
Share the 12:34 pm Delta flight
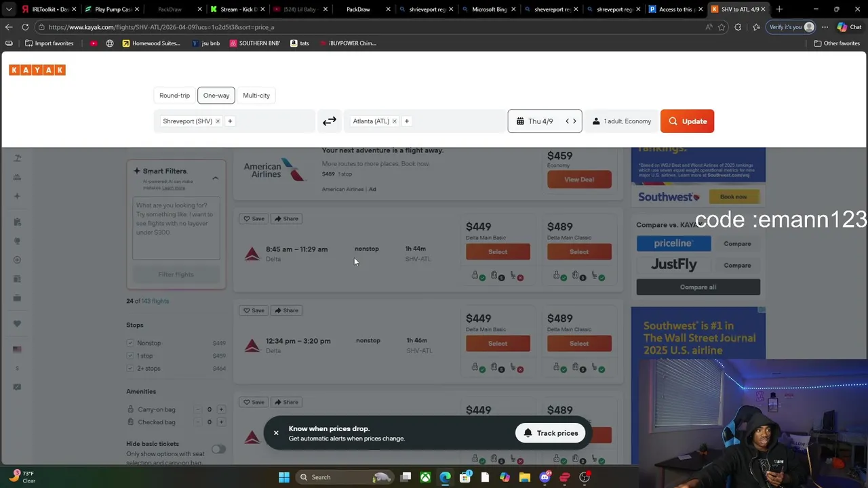[x=286, y=310]
